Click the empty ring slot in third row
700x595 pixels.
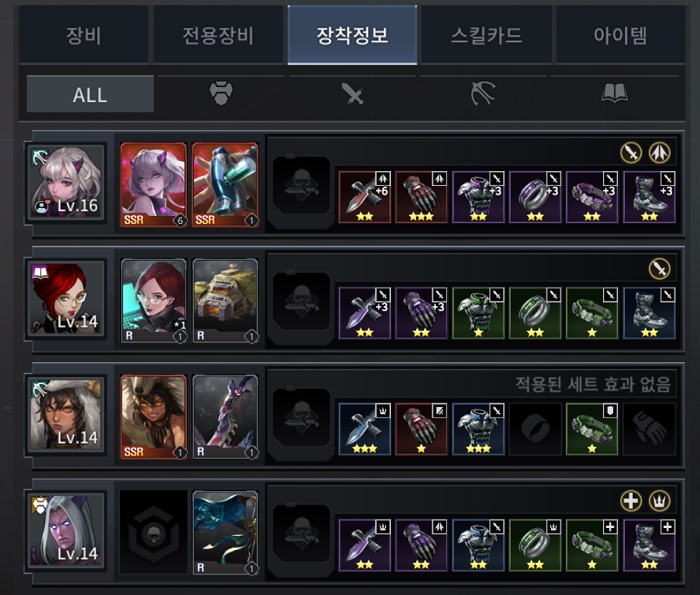535,429
